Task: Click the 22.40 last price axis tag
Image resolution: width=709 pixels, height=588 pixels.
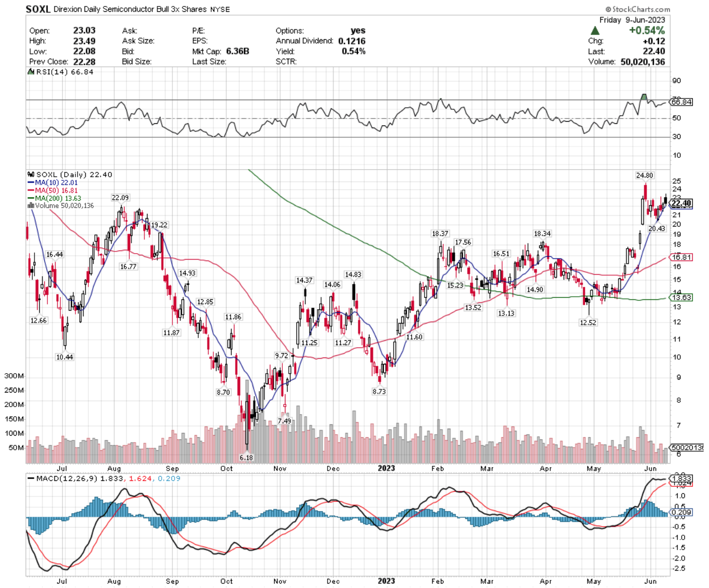Action: click(681, 203)
